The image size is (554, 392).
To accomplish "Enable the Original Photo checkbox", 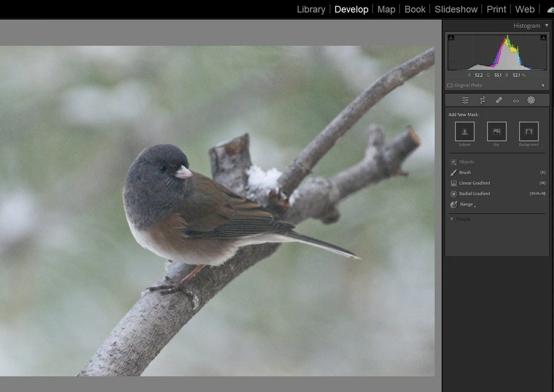I will (450, 85).
